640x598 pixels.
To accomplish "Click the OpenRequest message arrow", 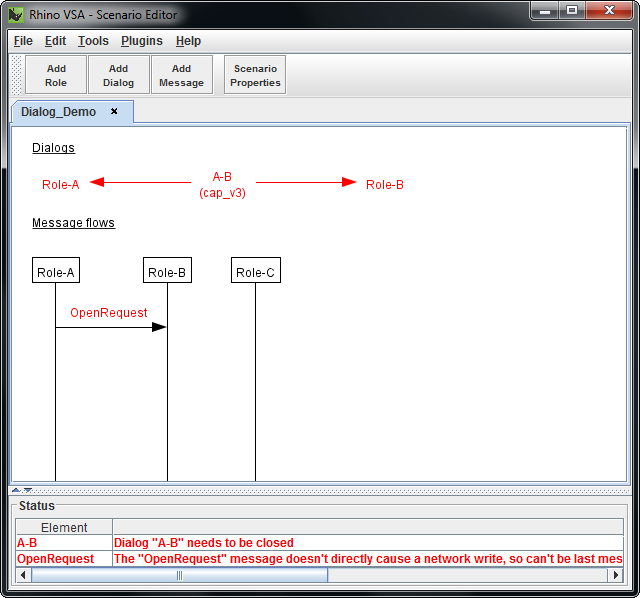I will (x=111, y=327).
